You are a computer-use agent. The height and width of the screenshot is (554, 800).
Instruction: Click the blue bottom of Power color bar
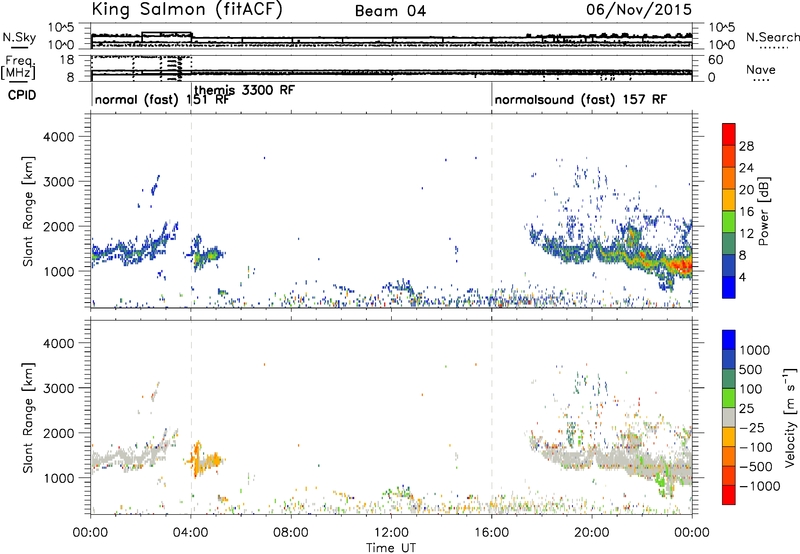(x=729, y=287)
